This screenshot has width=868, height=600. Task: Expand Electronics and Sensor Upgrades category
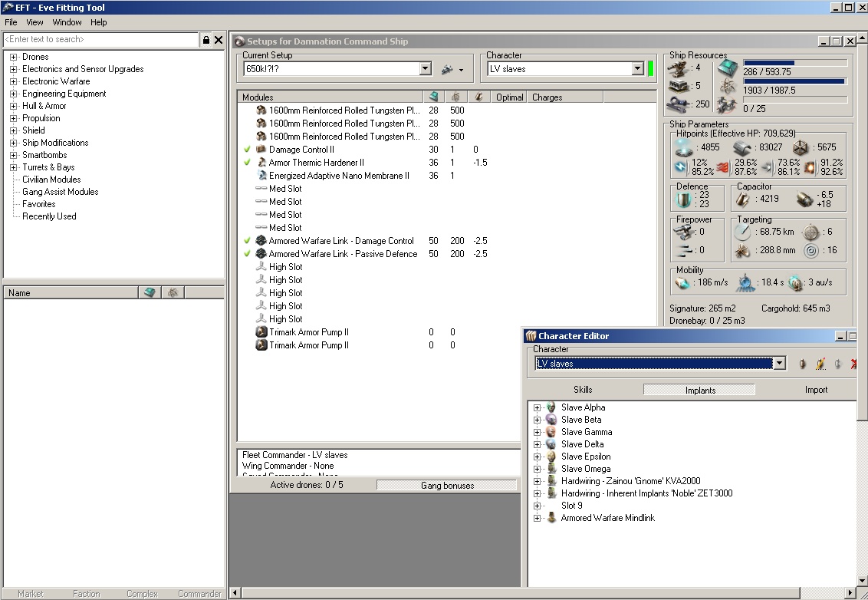[13, 69]
